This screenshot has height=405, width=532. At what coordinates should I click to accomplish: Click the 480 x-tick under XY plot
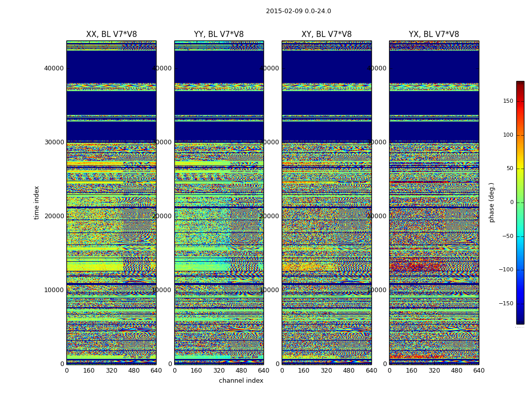pos(349,371)
